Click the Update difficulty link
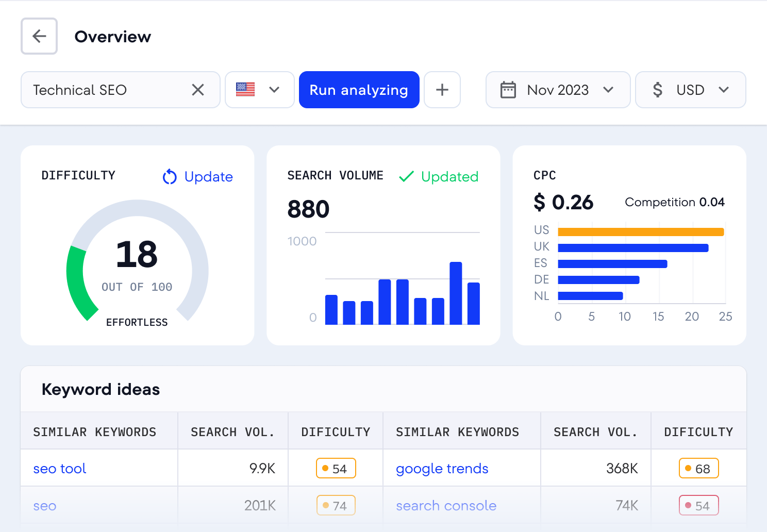 pyautogui.click(x=208, y=177)
